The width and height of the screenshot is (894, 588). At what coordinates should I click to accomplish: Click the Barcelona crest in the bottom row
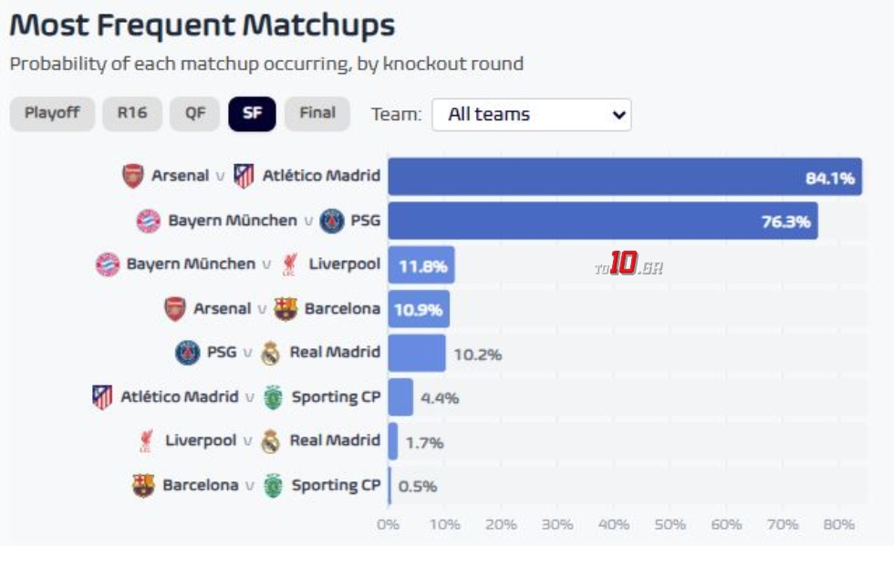143,485
